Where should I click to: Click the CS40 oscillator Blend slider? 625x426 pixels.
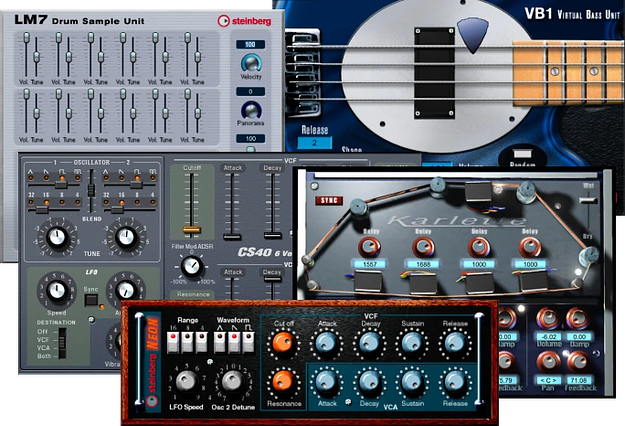coord(91,190)
